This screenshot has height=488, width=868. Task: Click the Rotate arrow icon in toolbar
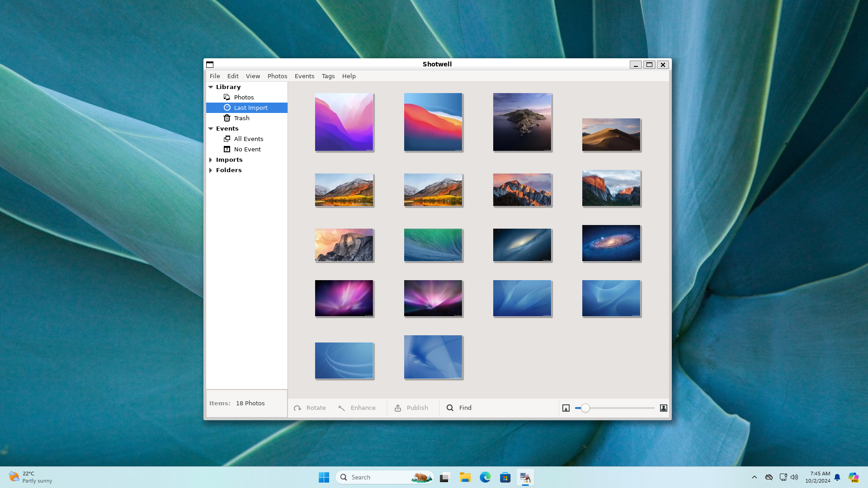point(297,408)
